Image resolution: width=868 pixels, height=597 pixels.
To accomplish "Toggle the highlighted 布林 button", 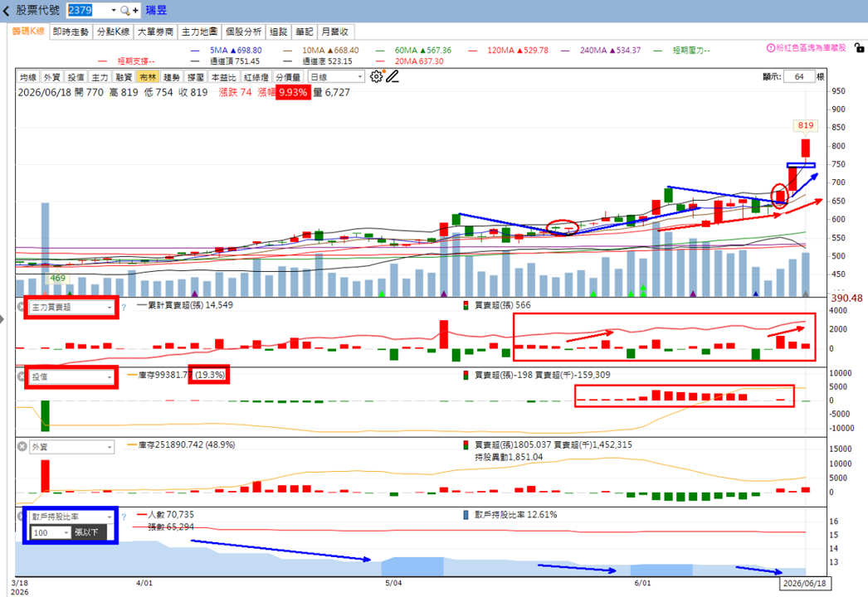I will click(147, 77).
